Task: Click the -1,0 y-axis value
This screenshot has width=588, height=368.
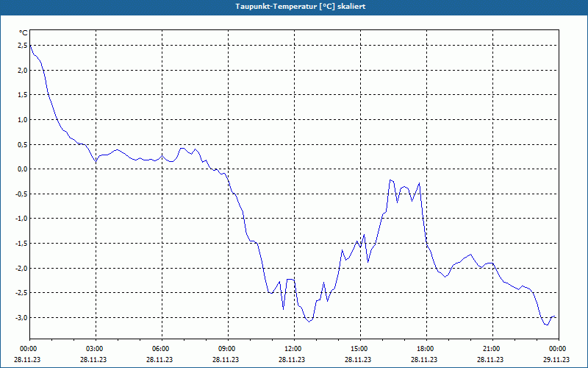Action: pyautogui.click(x=21, y=219)
